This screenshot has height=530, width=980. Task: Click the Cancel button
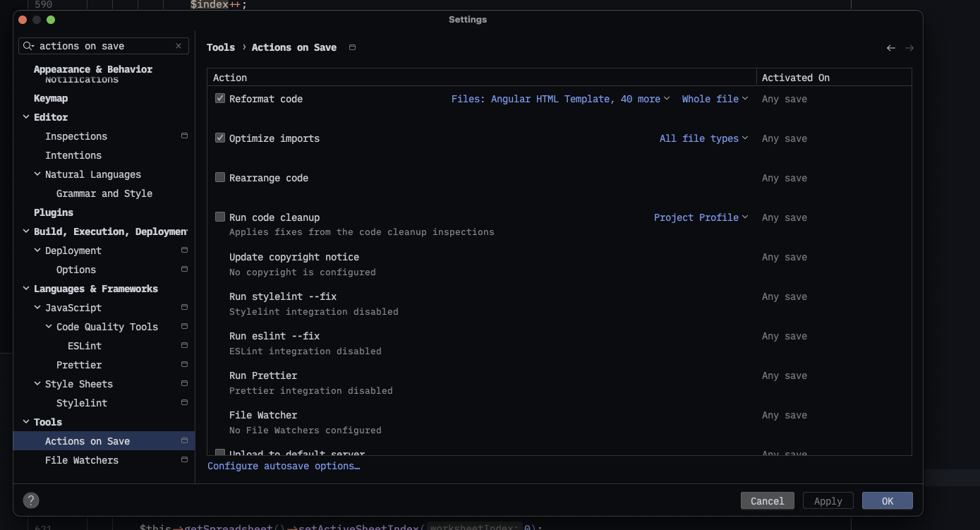[768, 501]
